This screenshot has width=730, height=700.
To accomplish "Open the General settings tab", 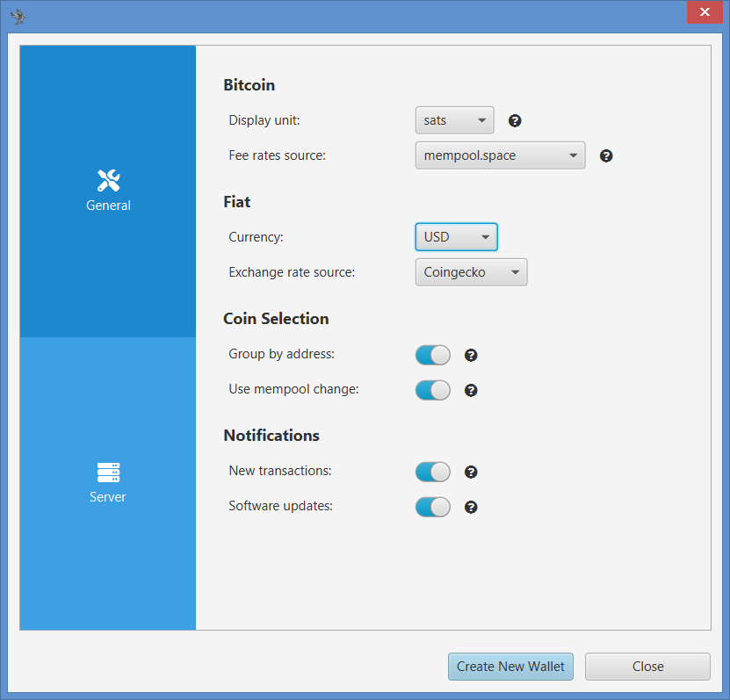I will click(107, 191).
